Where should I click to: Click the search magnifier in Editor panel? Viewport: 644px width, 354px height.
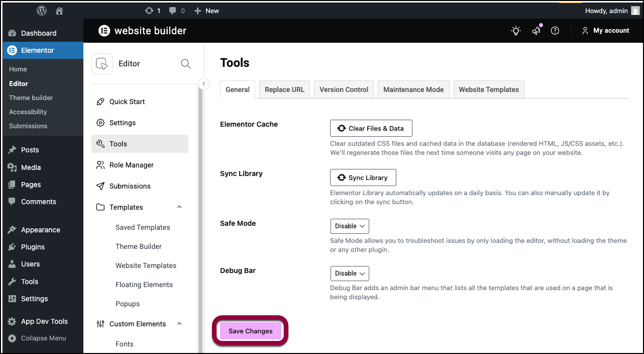coord(185,64)
